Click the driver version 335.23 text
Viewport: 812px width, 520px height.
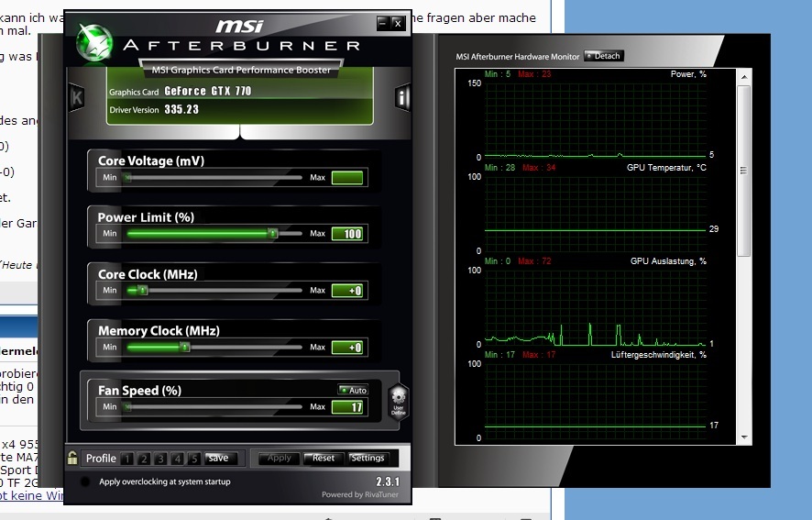click(181, 109)
